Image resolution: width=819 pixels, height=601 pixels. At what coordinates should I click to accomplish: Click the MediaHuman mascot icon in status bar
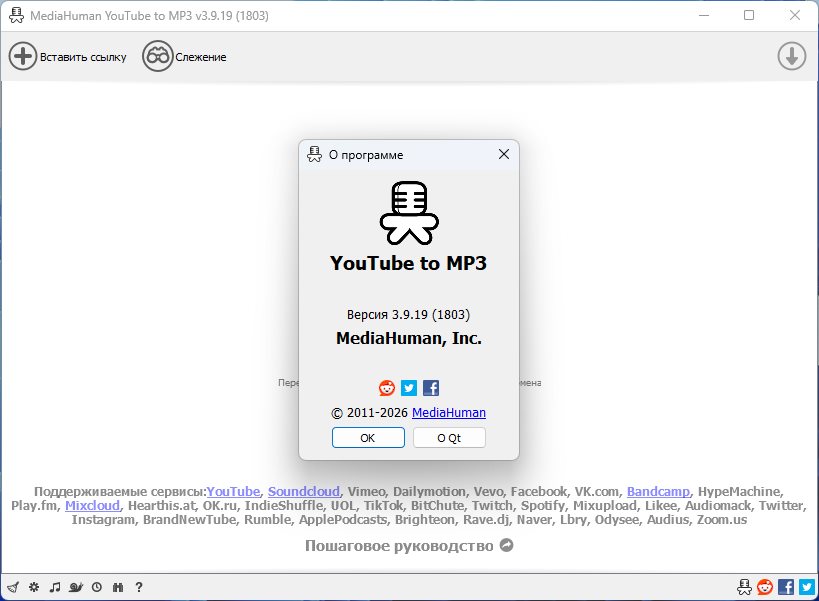[744, 587]
